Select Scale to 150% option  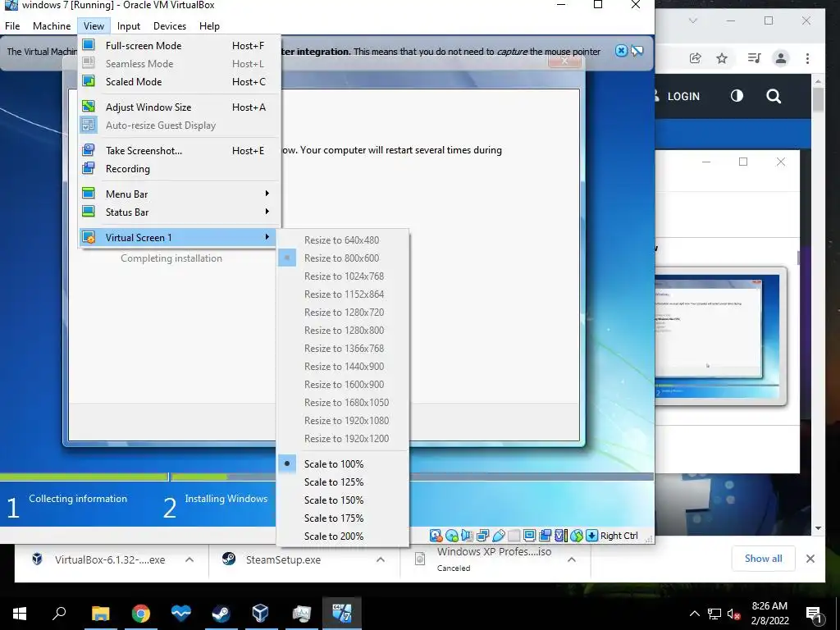pyautogui.click(x=343, y=500)
